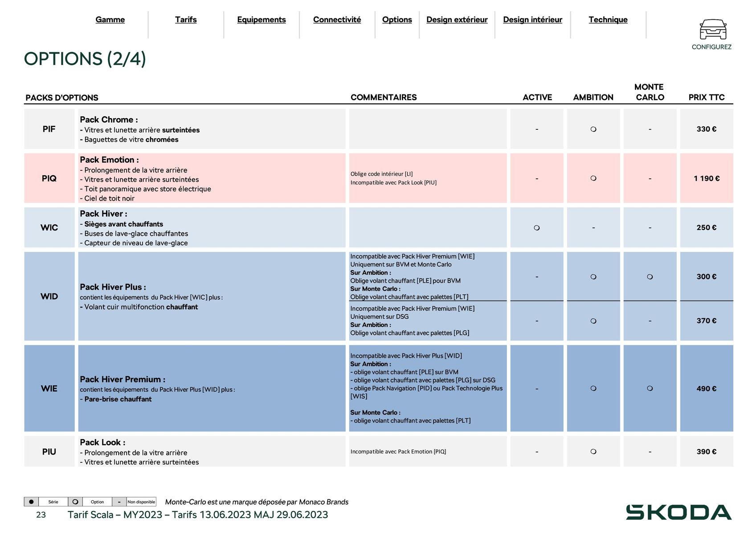
Task: Click the car Configurez icon
Action: coord(713,29)
